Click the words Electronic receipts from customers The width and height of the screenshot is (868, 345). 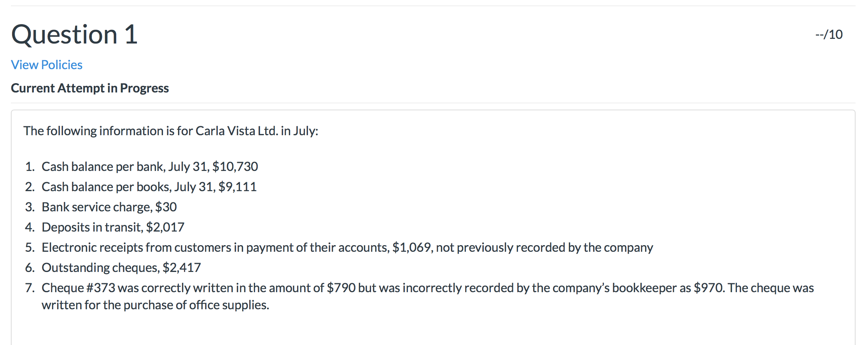(136, 247)
